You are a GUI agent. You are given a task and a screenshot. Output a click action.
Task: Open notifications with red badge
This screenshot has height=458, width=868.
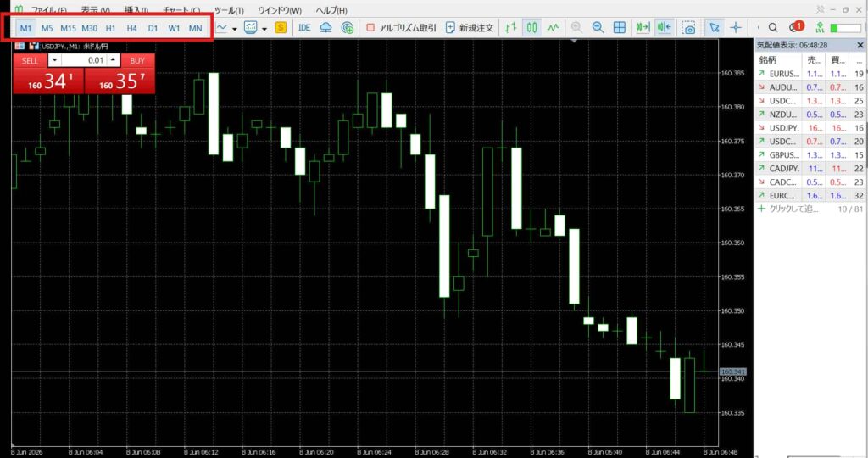coord(797,26)
